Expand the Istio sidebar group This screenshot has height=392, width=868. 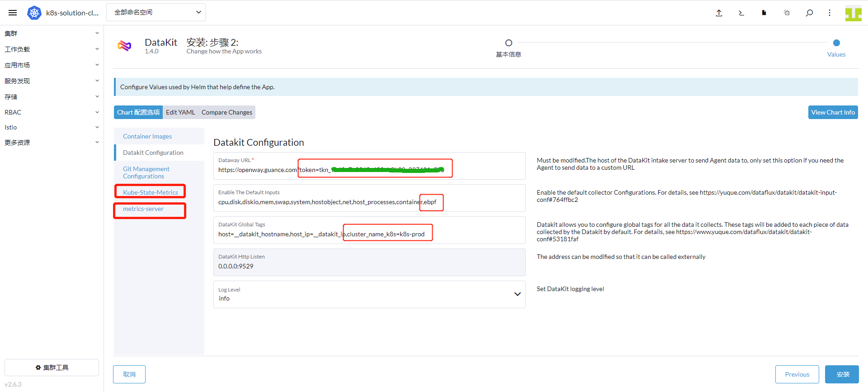coord(52,127)
